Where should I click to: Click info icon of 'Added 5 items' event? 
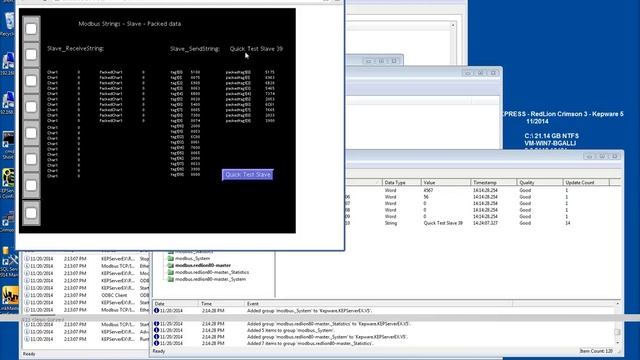(x=156, y=330)
